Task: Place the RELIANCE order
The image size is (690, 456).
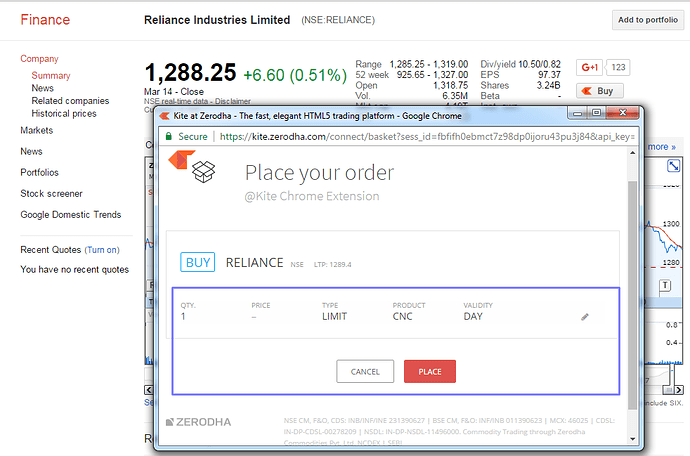Action: pos(430,371)
